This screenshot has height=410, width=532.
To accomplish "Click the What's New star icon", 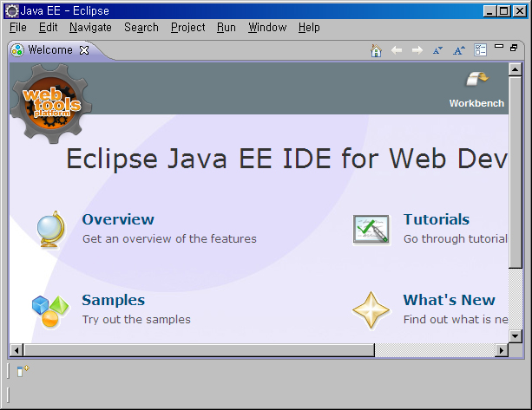I will pos(371,310).
